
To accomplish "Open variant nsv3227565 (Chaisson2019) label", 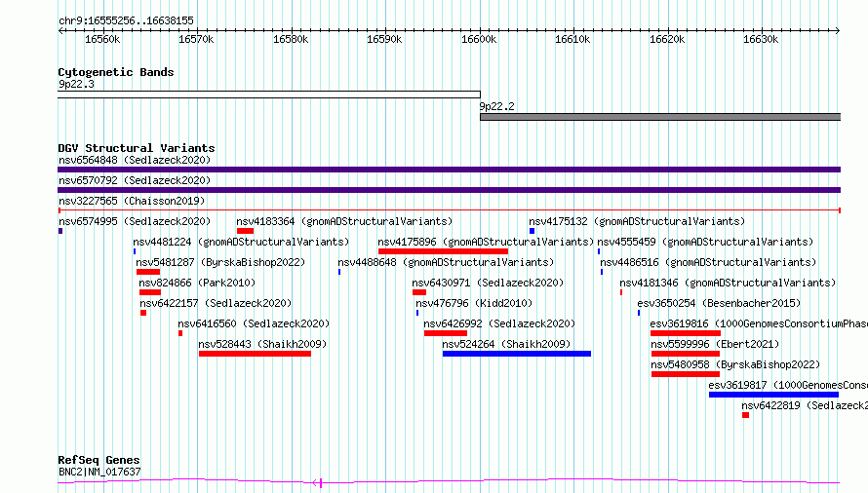I will point(132,201).
